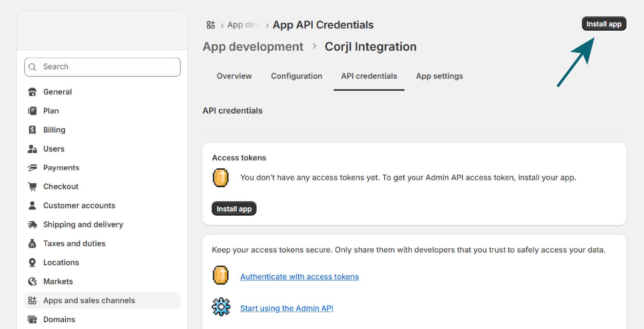This screenshot has width=644, height=329.
Task: Open Domains settings
Action: pyautogui.click(x=102, y=319)
